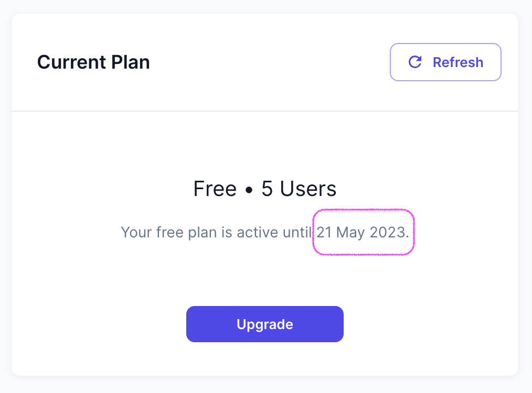The width and height of the screenshot is (532, 393).
Task: Click the Upgrade button
Action: click(264, 324)
